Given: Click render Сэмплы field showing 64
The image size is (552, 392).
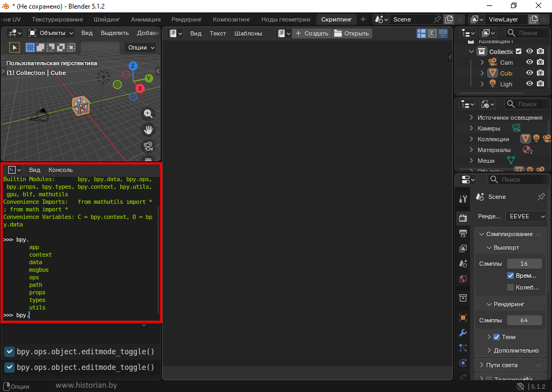Looking at the screenshot, I should [524, 320].
